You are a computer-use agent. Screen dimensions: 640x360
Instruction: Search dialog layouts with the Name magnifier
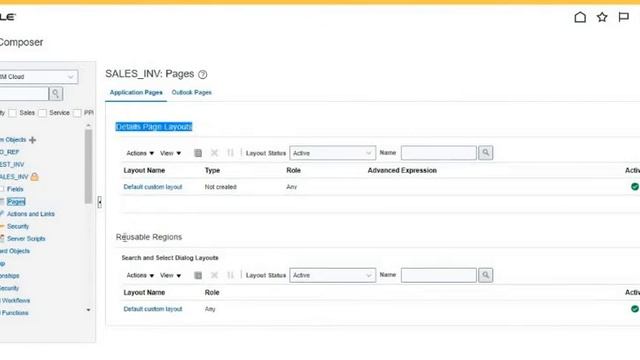(485, 276)
